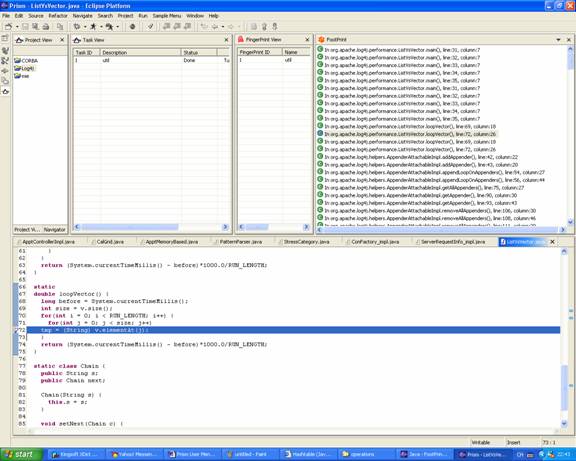The width and height of the screenshot is (576, 461).
Task: Open the Windows start button
Action: (20, 454)
